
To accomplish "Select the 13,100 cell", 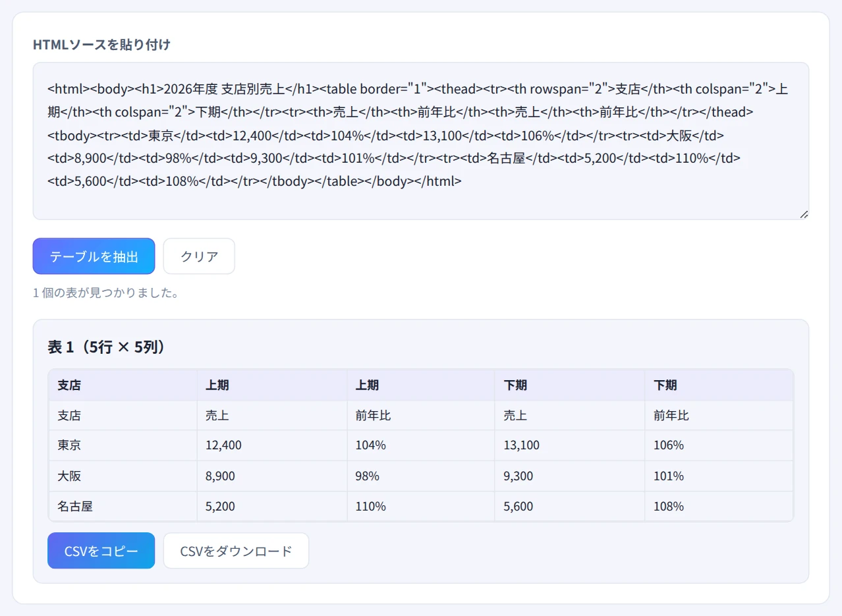I will click(570, 445).
